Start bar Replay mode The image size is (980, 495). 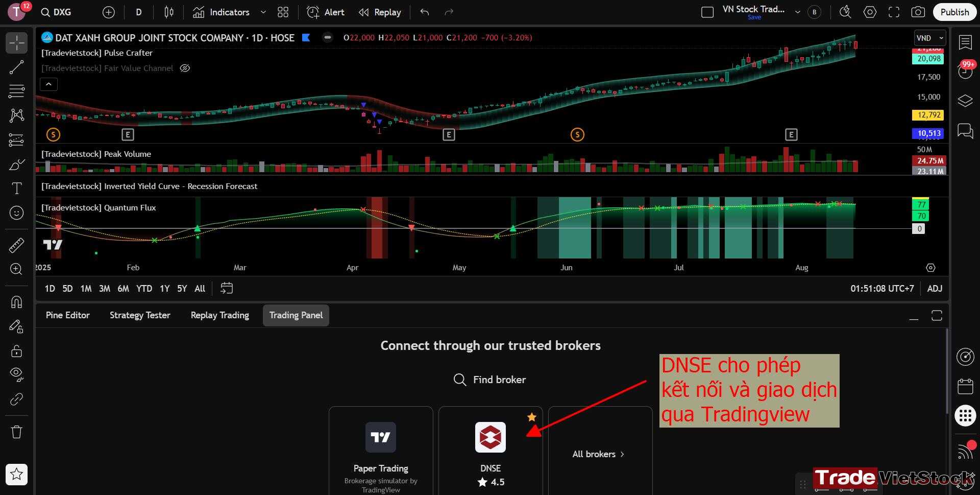[x=380, y=12]
